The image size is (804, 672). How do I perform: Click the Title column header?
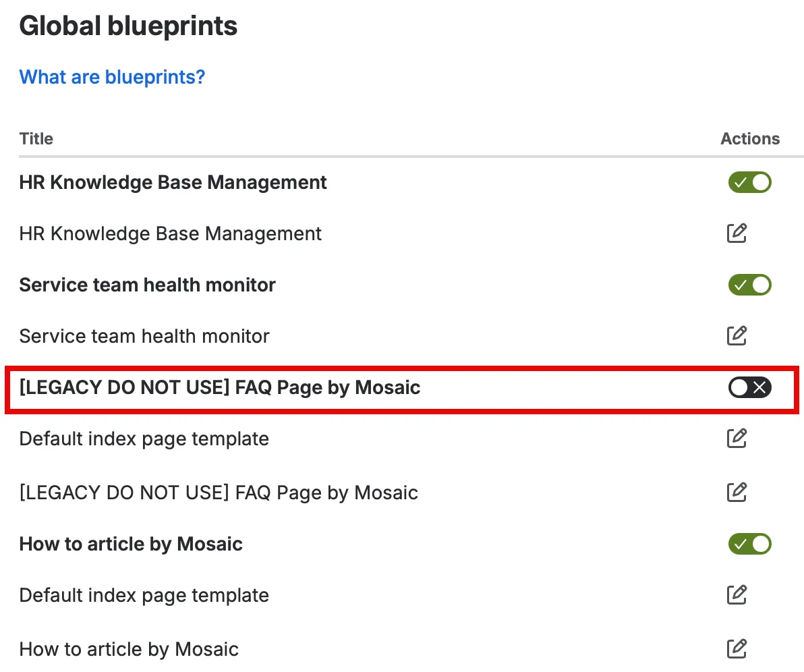click(x=36, y=138)
